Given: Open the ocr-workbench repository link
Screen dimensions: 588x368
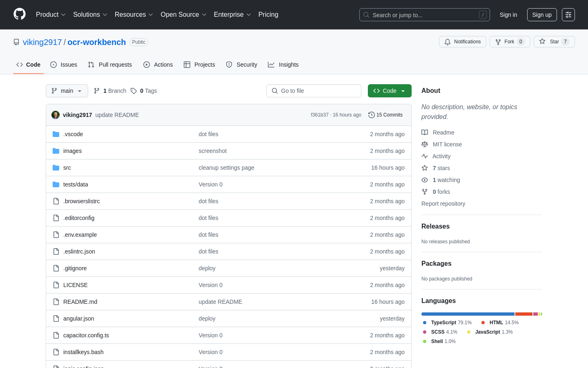Looking at the screenshot, I should [96, 42].
